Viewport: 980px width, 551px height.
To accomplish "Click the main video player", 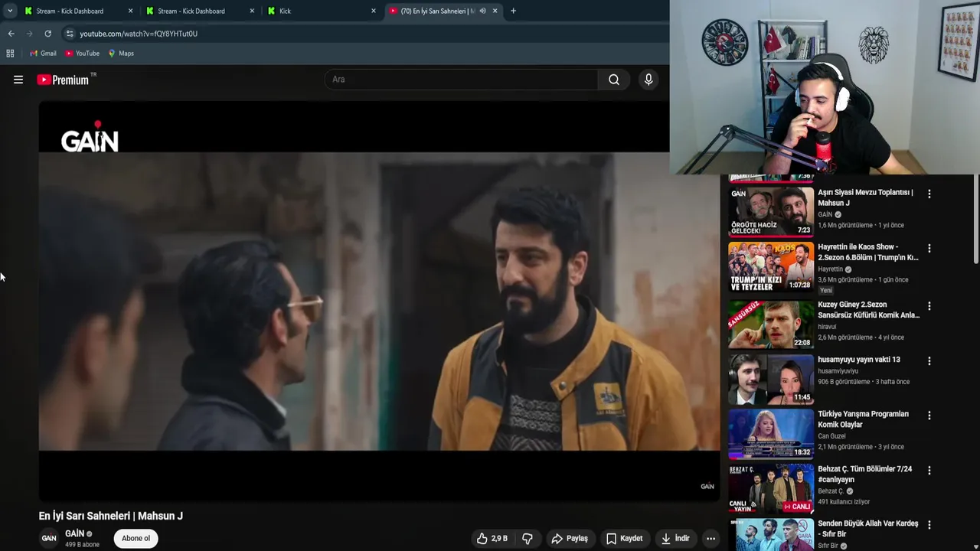I will point(380,302).
